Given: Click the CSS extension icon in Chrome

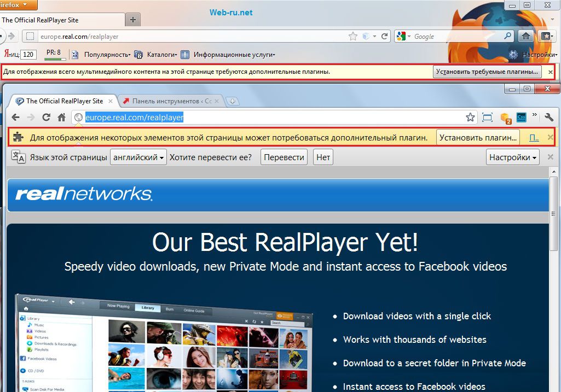Looking at the screenshot, I should [x=521, y=117].
